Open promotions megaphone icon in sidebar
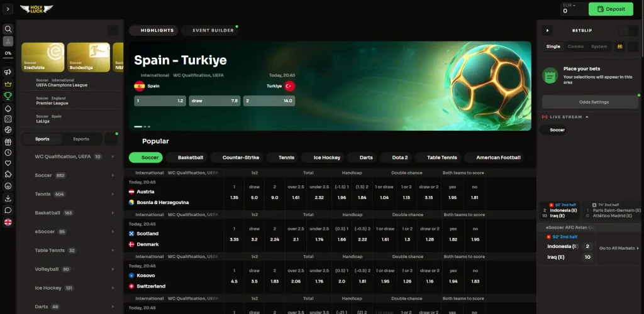Viewport: 644px width, 314px height. tap(8, 72)
